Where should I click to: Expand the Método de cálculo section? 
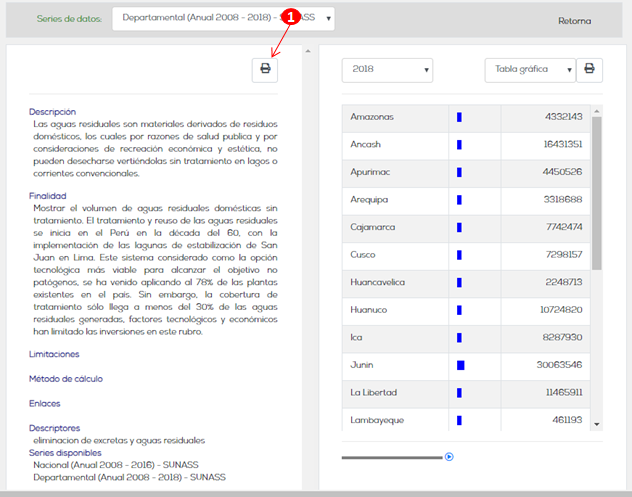(66, 378)
